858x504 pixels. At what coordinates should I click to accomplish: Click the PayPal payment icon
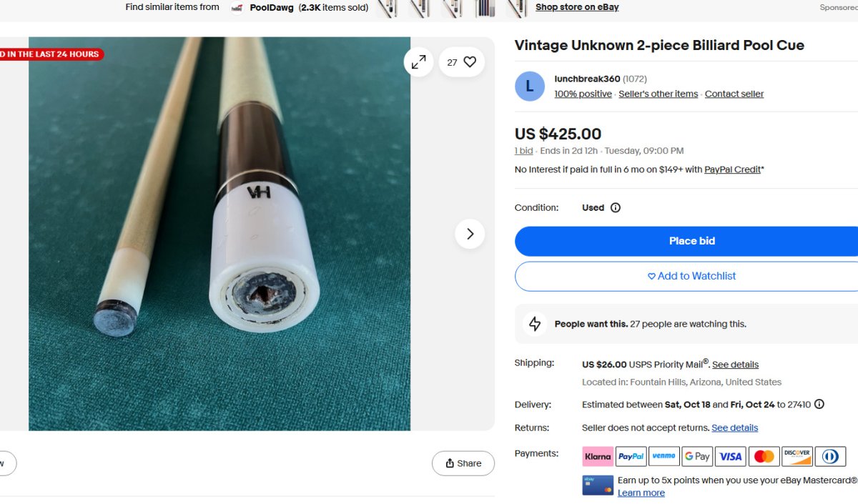631,456
